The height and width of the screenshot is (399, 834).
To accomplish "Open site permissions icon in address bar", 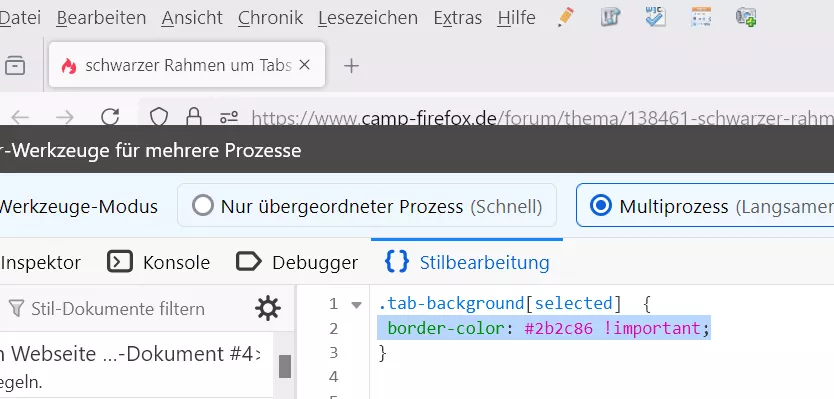I will pyautogui.click(x=229, y=117).
